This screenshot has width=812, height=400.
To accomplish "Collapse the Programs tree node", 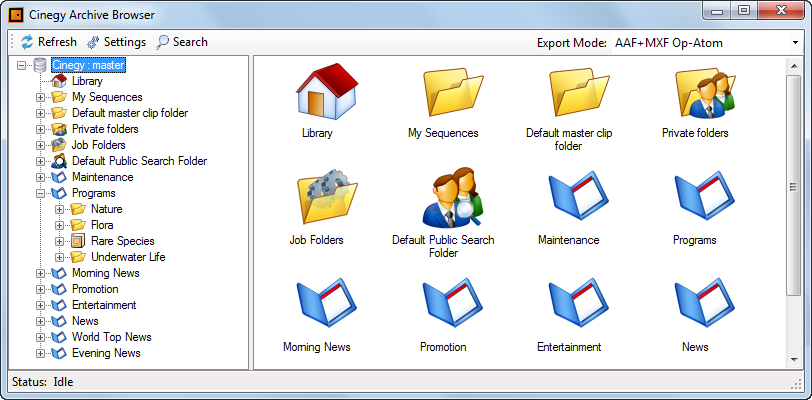I will [x=40, y=194].
